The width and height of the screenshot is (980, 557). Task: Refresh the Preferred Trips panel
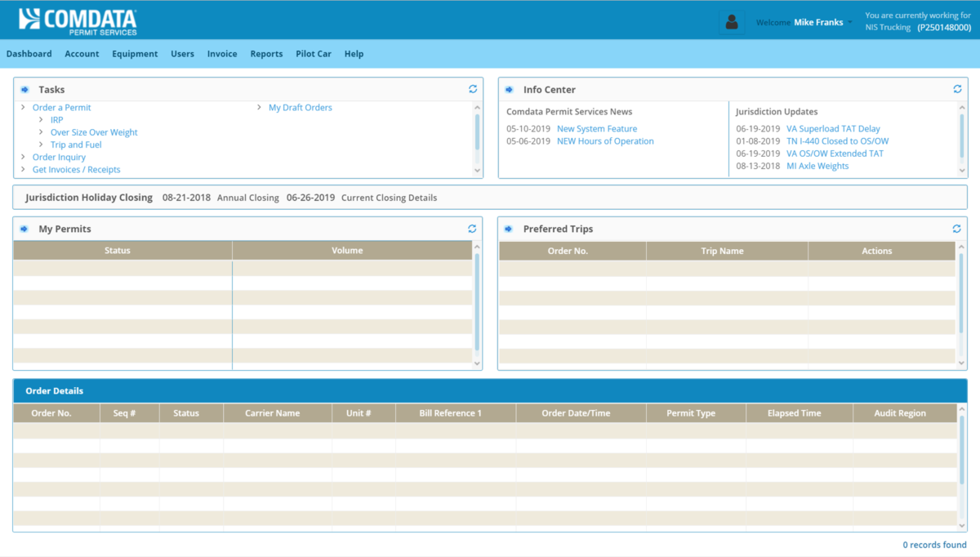pos(956,229)
